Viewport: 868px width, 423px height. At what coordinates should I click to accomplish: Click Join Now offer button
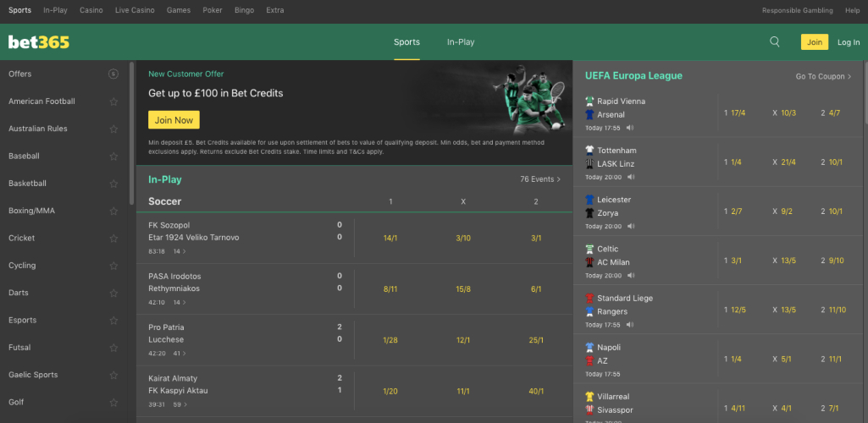click(174, 120)
